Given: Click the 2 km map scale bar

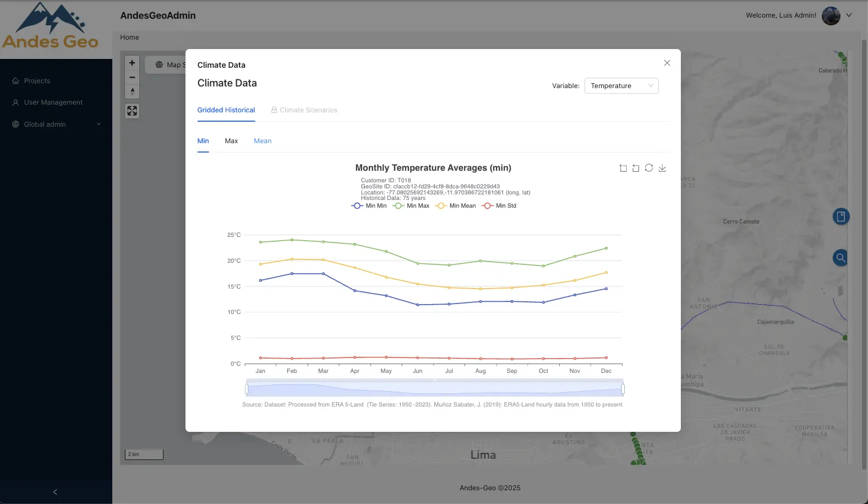Looking at the screenshot, I should 144,454.
